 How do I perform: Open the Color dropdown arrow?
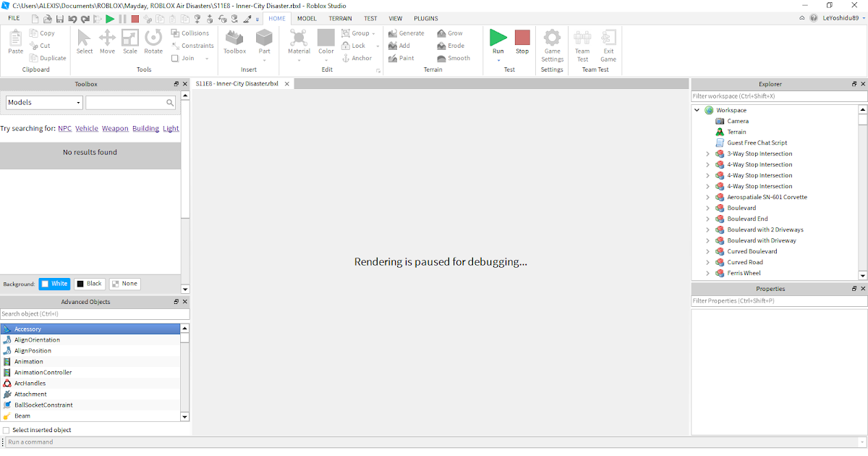pos(326,60)
